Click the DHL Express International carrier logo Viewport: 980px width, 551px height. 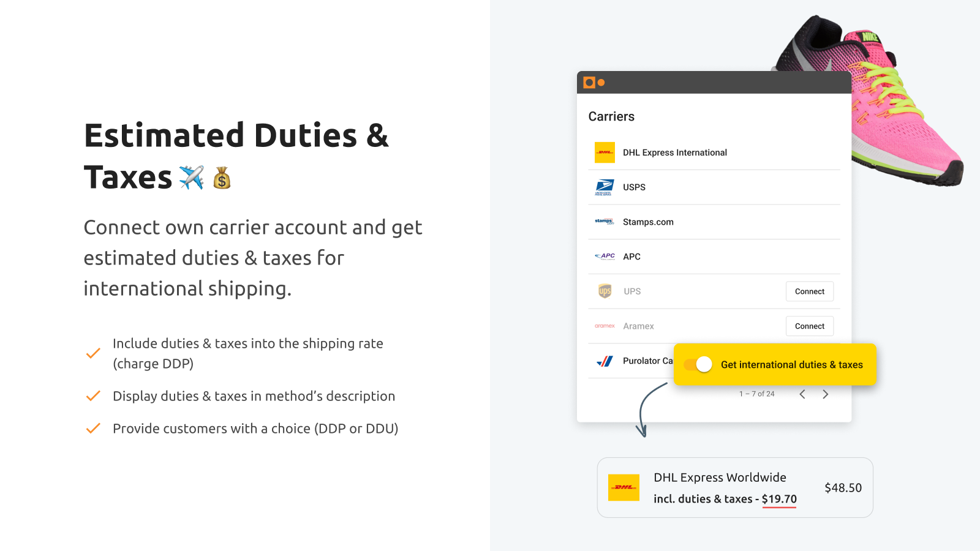point(605,152)
